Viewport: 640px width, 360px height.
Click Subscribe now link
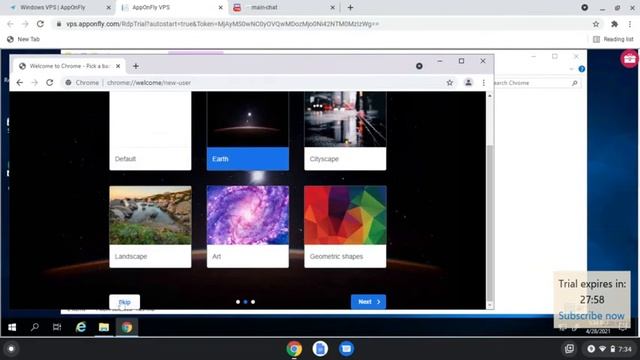pyautogui.click(x=591, y=316)
